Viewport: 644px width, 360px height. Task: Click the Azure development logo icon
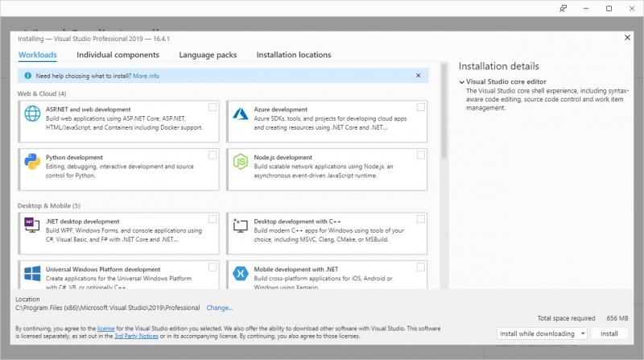(x=240, y=114)
